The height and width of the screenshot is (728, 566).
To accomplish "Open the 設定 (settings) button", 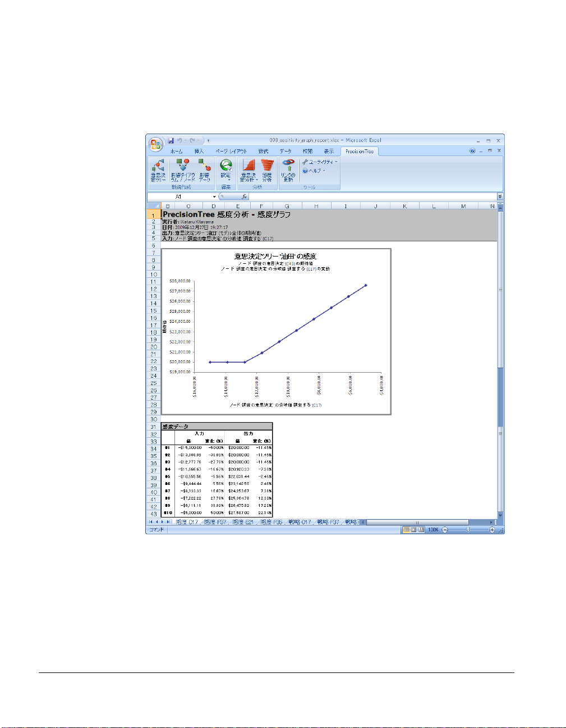I will point(226,170).
